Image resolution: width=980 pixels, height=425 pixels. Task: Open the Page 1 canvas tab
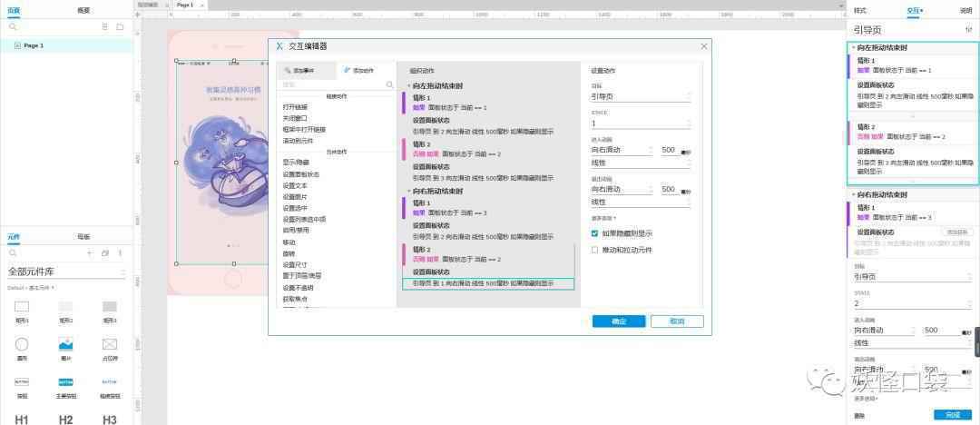click(x=185, y=5)
